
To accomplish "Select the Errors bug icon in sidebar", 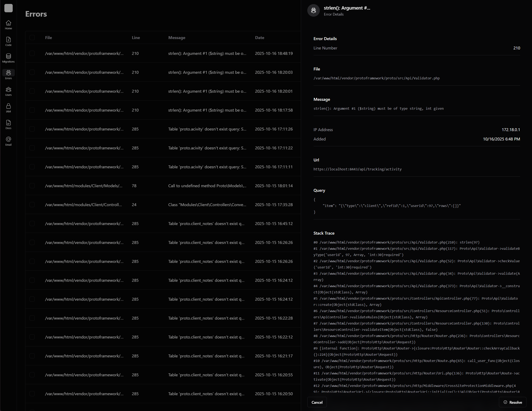I will coord(9,73).
